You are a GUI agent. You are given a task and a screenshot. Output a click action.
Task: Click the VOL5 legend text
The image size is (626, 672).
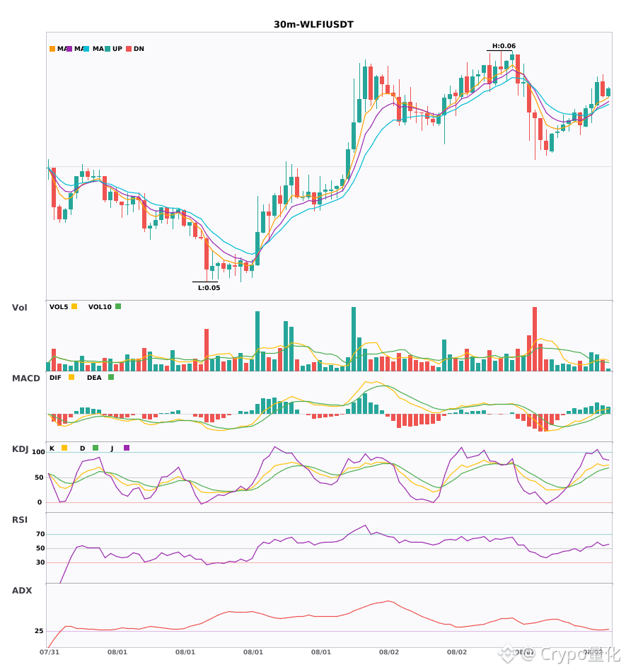[x=59, y=307]
